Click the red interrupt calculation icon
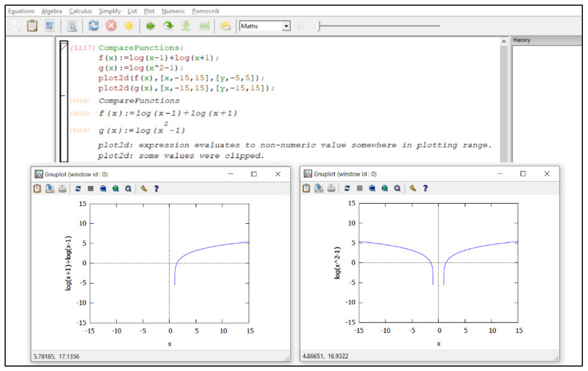 (111, 26)
